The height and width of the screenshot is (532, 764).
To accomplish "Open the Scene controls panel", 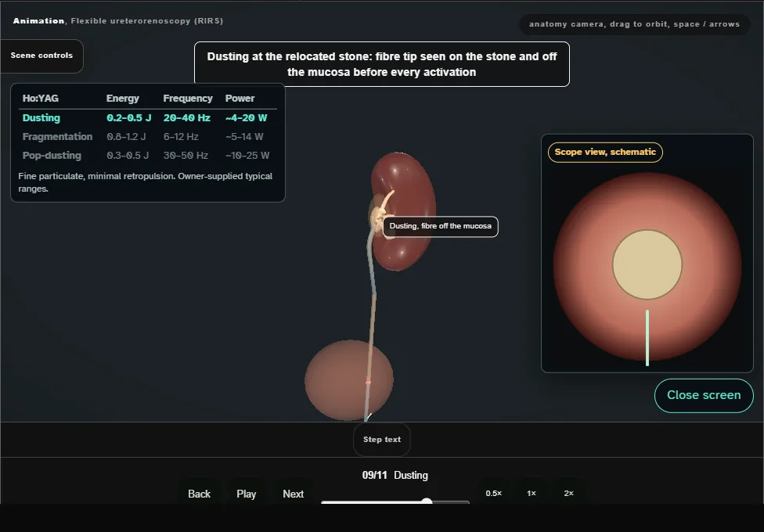I will [x=42, y=56].
